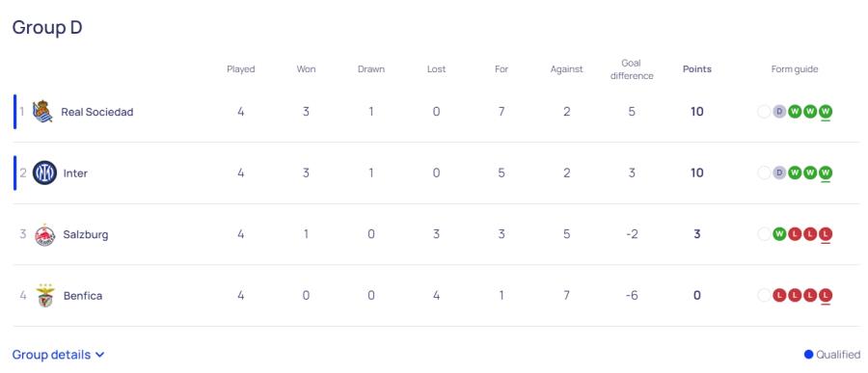
Task: Click Salzburg's most recent loss form icon
Action: click(826, 234)
